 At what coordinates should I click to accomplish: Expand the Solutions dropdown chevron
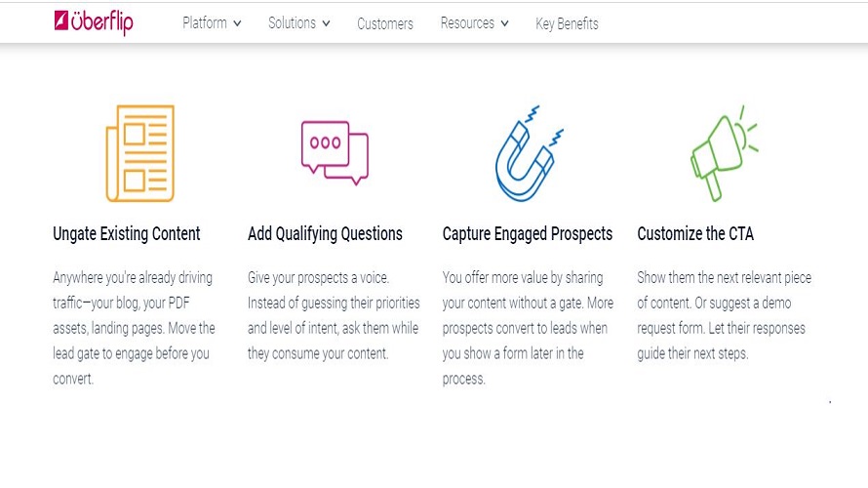pyautogui.click(x=326, y=23)
